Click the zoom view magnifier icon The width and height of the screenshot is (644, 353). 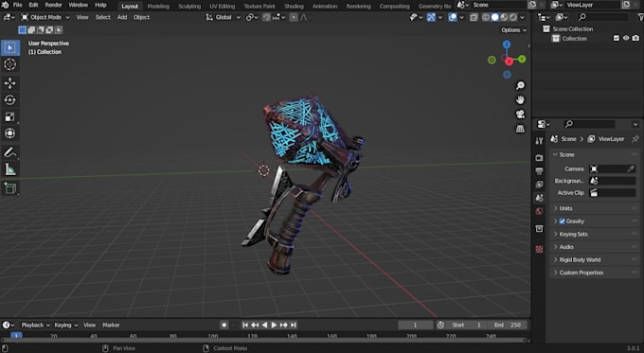tap(520, 85)
